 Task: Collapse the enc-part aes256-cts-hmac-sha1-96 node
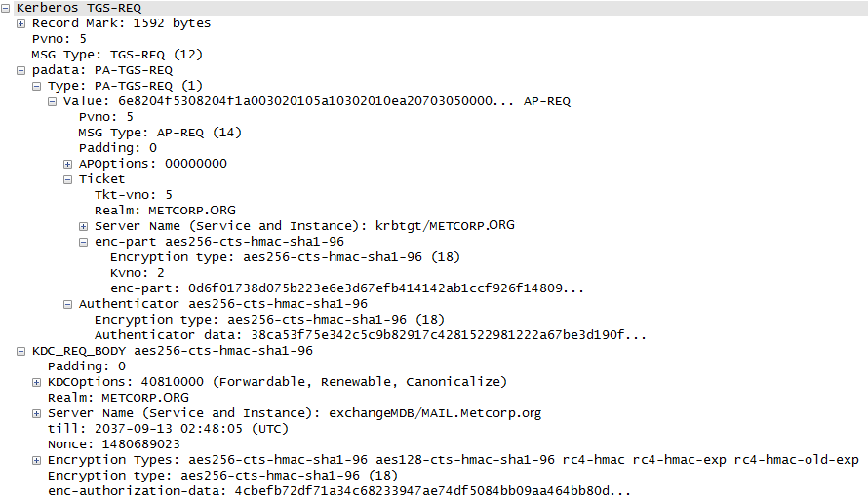(x=84, y=242)
